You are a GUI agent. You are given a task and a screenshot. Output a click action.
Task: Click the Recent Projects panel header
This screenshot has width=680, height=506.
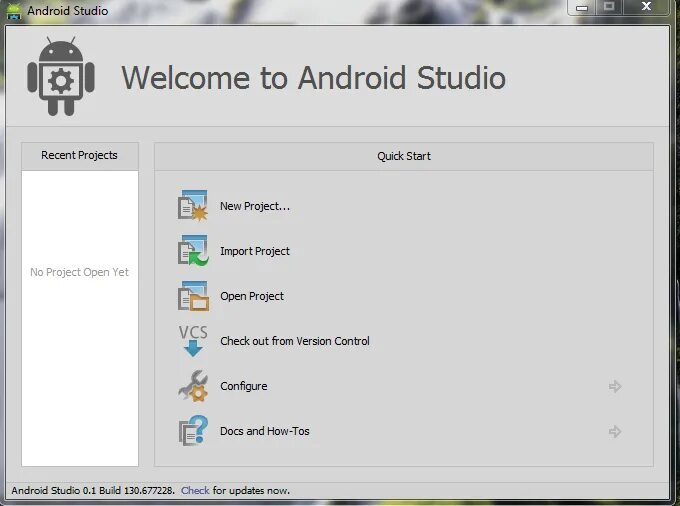click(x=80, y=156)
